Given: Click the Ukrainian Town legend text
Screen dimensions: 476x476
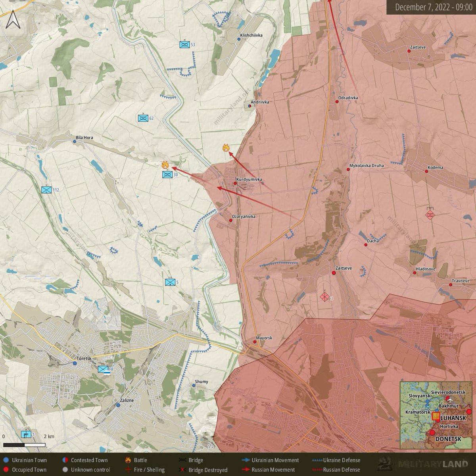Looking at the screenshot, I should 29,460.
